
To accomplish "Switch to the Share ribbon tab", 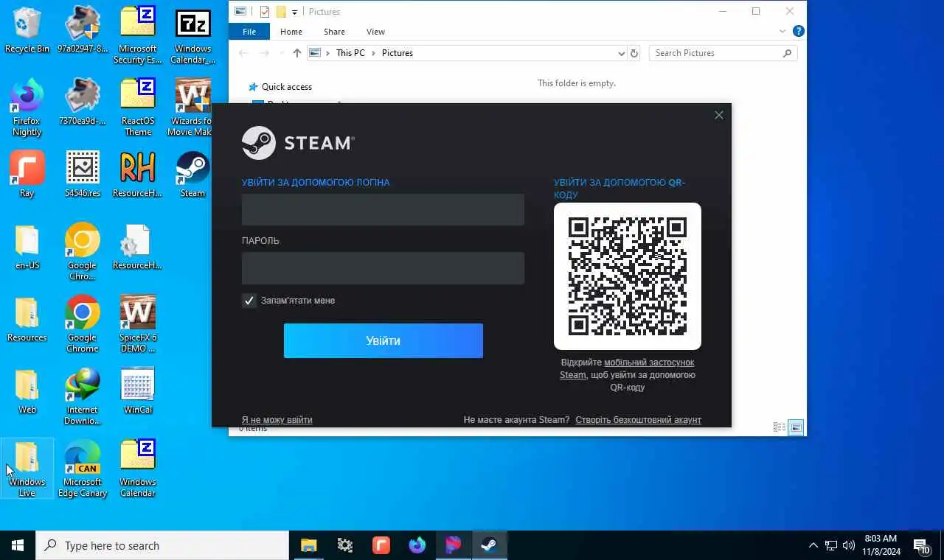I will 334,32.
